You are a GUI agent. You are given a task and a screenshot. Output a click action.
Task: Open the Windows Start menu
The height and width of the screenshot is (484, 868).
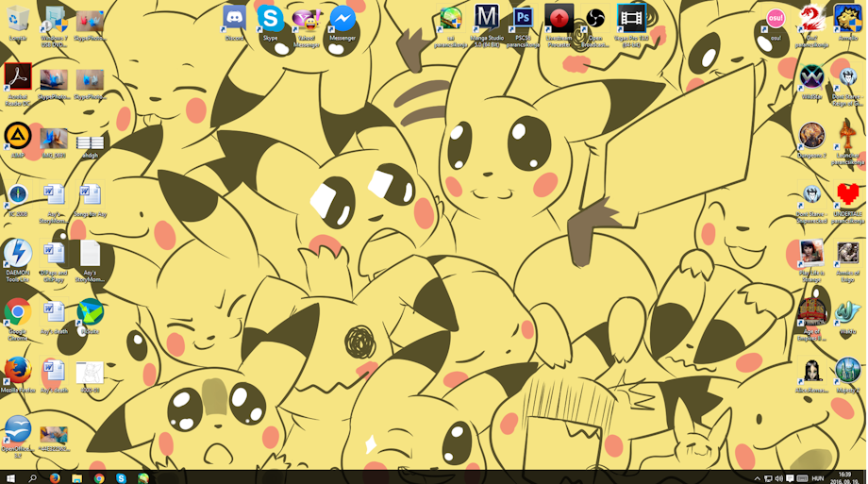pos(10,478)
